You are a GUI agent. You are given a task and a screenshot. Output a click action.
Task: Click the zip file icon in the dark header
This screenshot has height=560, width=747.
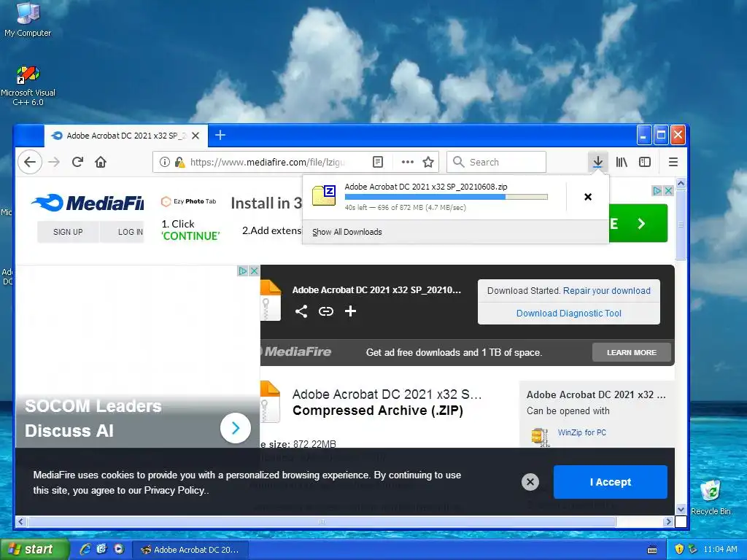point(271,300)
